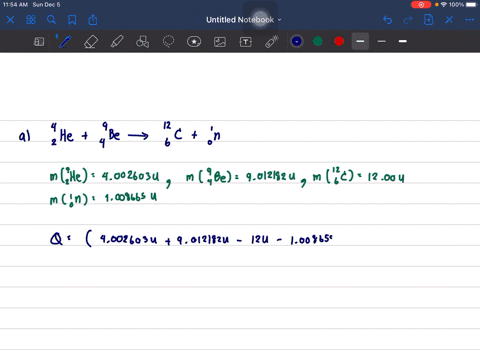Select the Highlighter tool

[117, 42]
